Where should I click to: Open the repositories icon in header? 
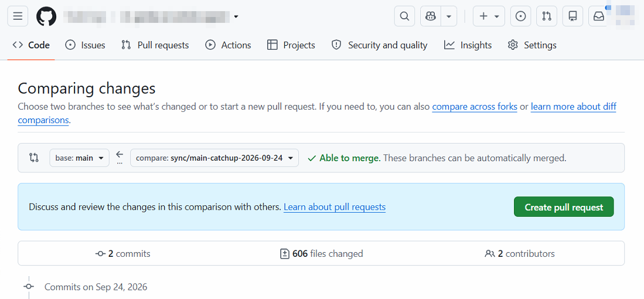pyautogui.click(x=573, y=16)
